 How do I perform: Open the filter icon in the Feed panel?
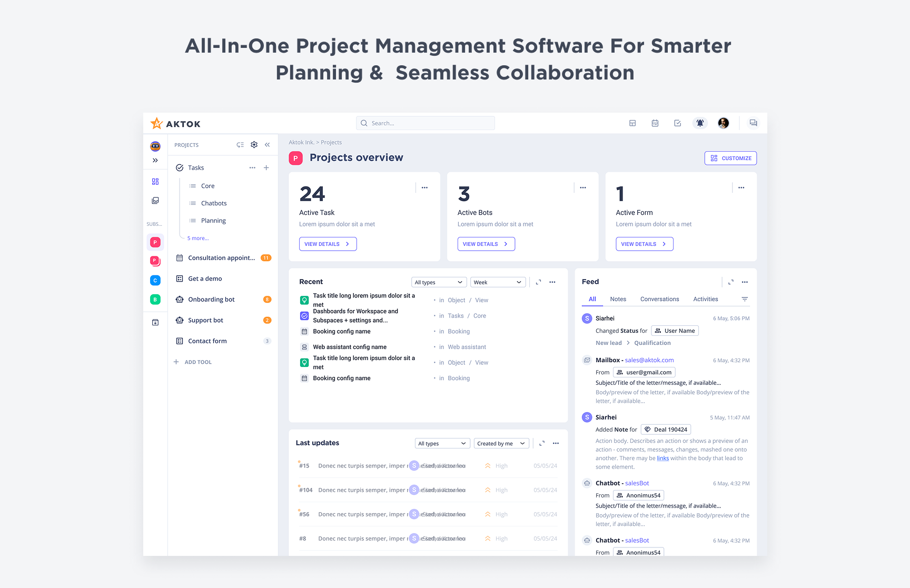tap(745, 299)
